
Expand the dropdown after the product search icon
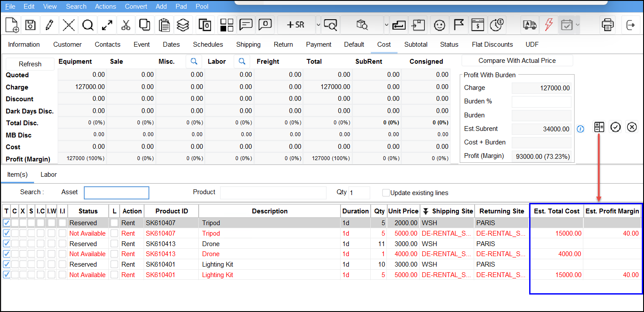tap(386, 25)
